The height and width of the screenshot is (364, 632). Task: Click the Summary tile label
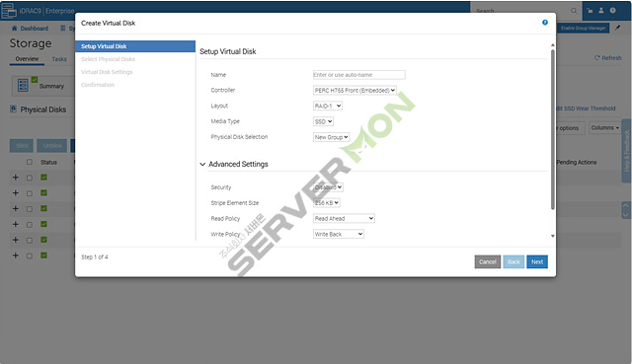tap(51, 86)
